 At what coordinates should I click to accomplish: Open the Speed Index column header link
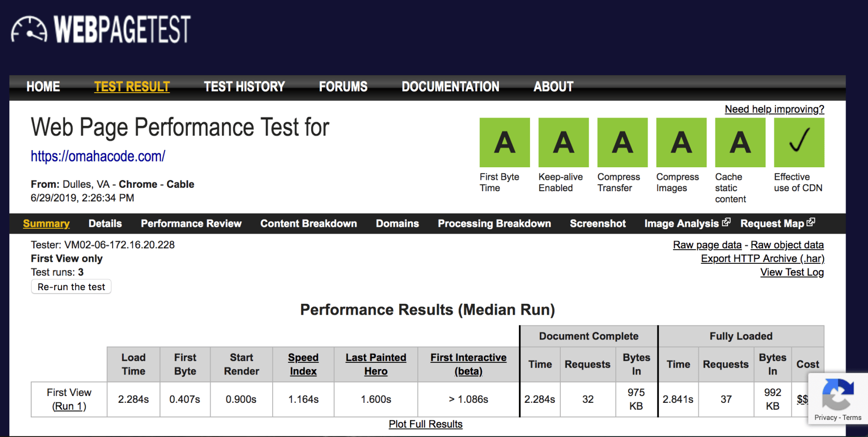click(x=303, y=364)
